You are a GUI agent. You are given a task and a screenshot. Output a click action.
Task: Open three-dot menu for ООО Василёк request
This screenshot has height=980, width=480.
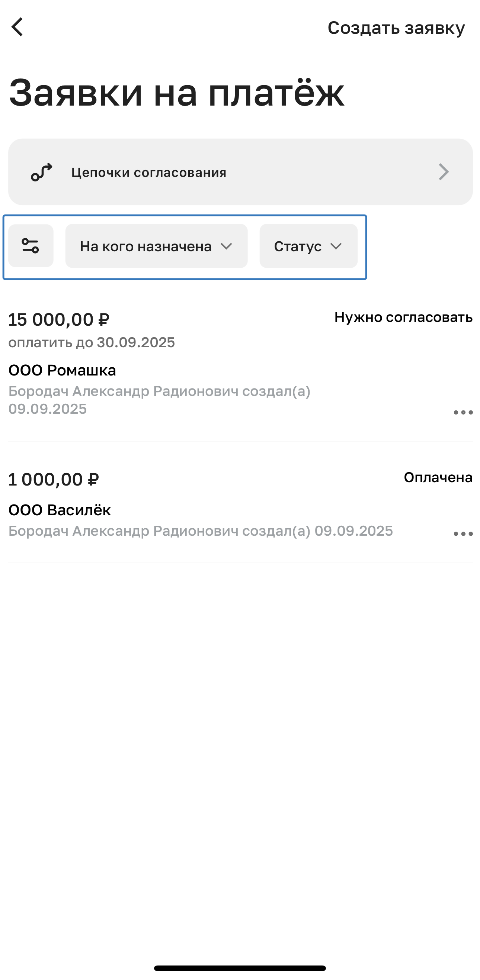point(463,534)
